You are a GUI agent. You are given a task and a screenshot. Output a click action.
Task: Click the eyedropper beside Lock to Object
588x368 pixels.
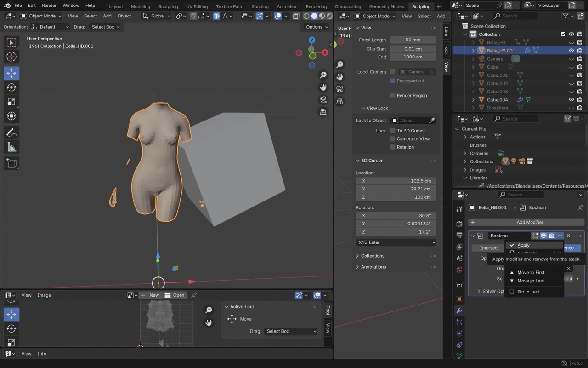point(432,121)
